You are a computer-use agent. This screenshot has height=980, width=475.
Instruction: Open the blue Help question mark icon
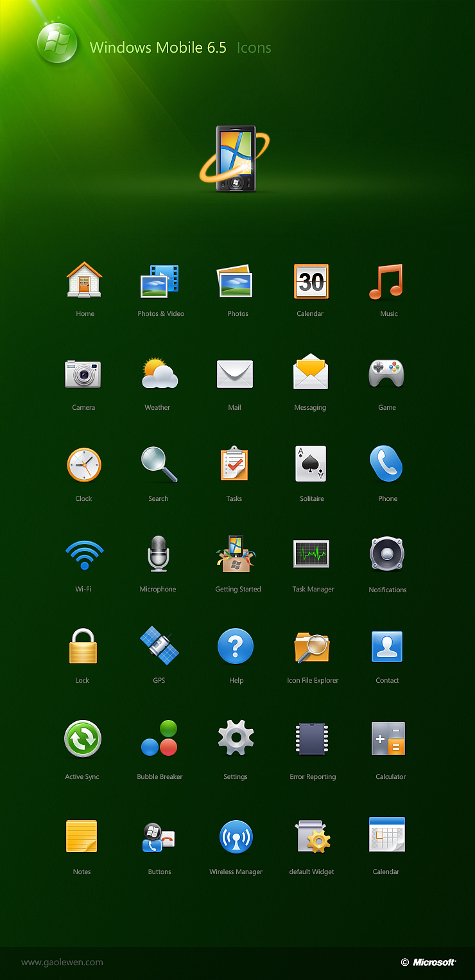(236, 646)
